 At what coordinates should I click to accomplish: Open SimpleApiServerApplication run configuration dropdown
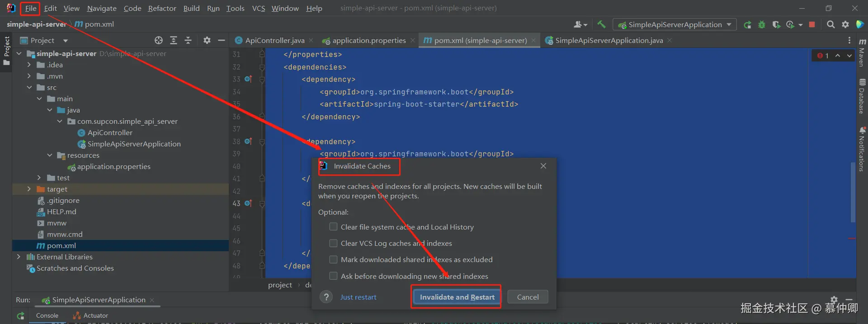[675, 24]
